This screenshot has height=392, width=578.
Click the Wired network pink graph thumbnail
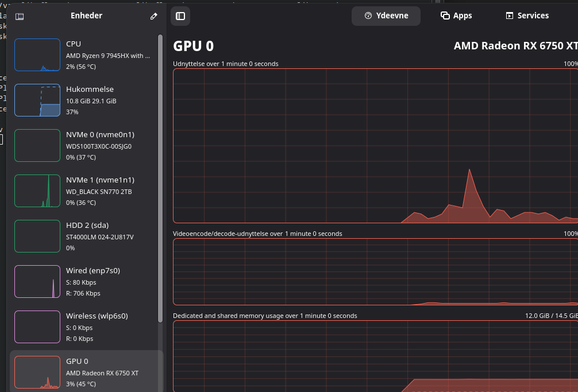(x=37, y=282)
